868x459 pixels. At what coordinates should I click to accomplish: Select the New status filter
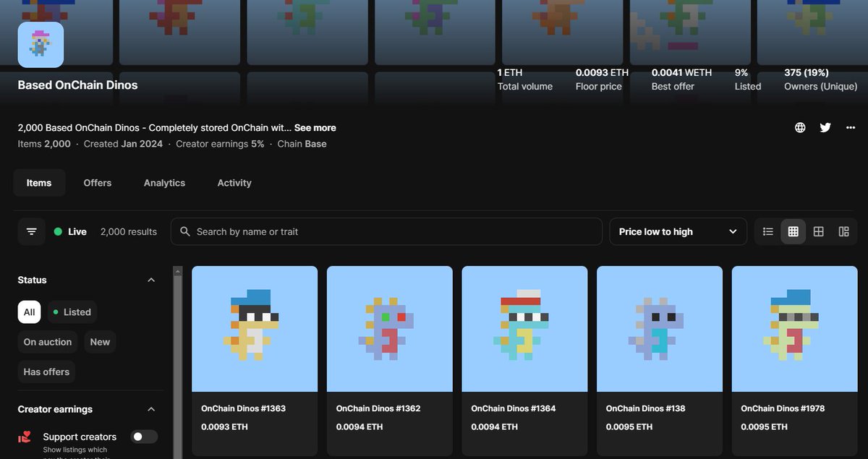tap(100, 342)
